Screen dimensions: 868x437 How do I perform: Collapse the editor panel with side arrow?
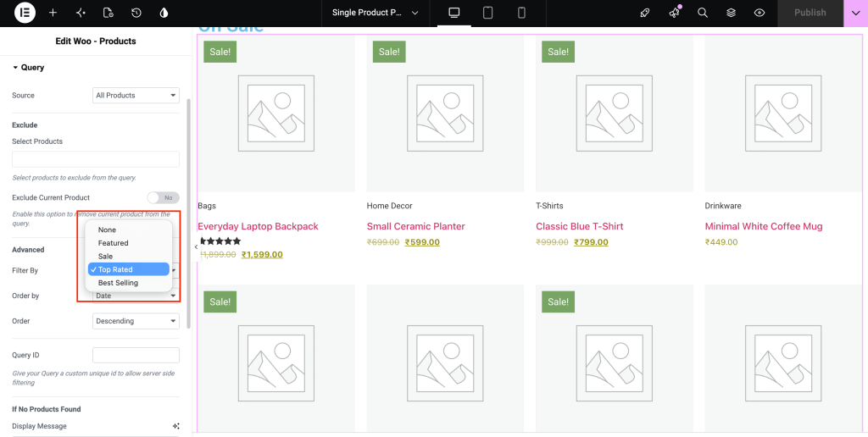click(x=196, y=247)
